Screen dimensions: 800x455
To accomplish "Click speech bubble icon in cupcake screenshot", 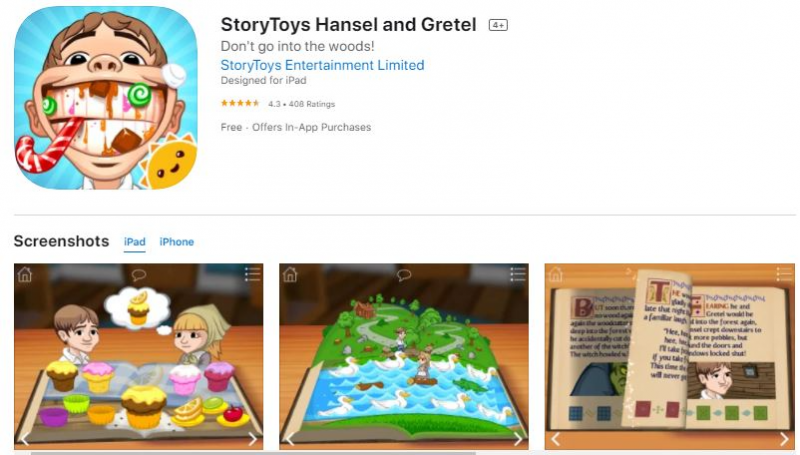I will [x=139, y=275].
